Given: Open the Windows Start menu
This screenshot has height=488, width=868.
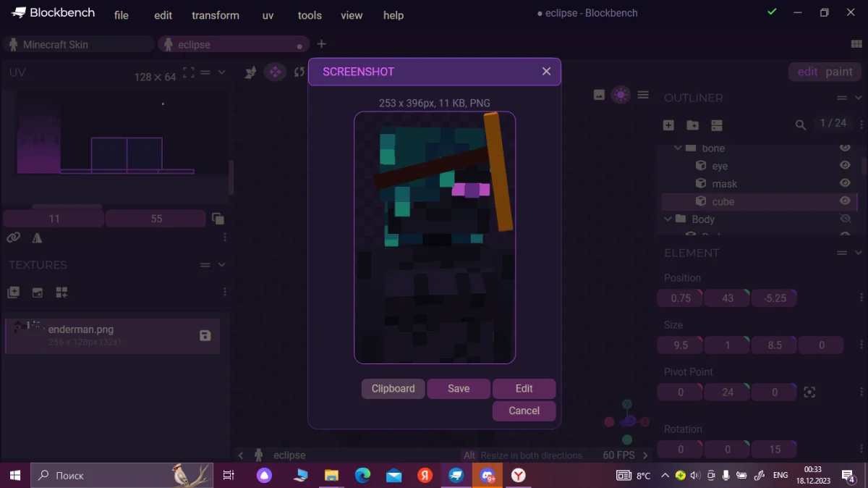Looking at the screenshot, I should [15, 475].
